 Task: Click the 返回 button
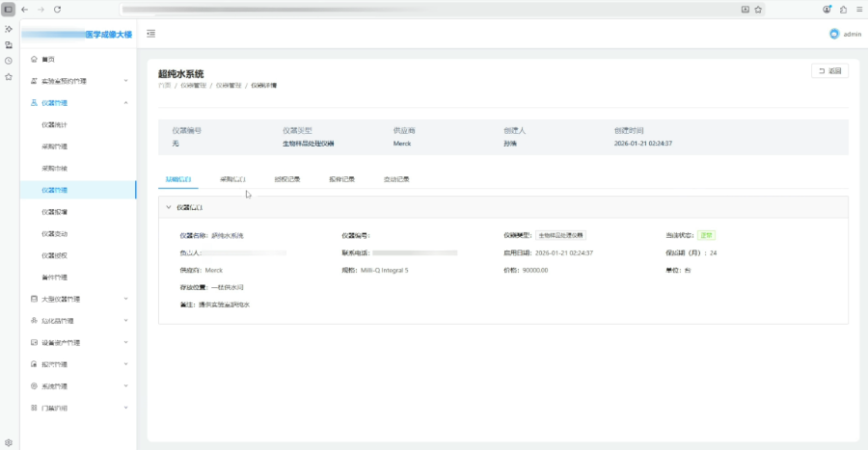[829, 70]
